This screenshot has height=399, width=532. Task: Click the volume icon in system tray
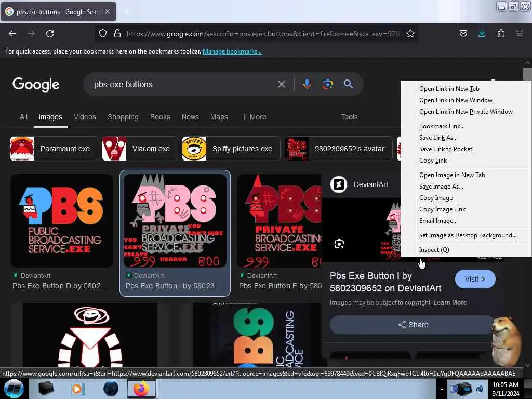point(480,389)
